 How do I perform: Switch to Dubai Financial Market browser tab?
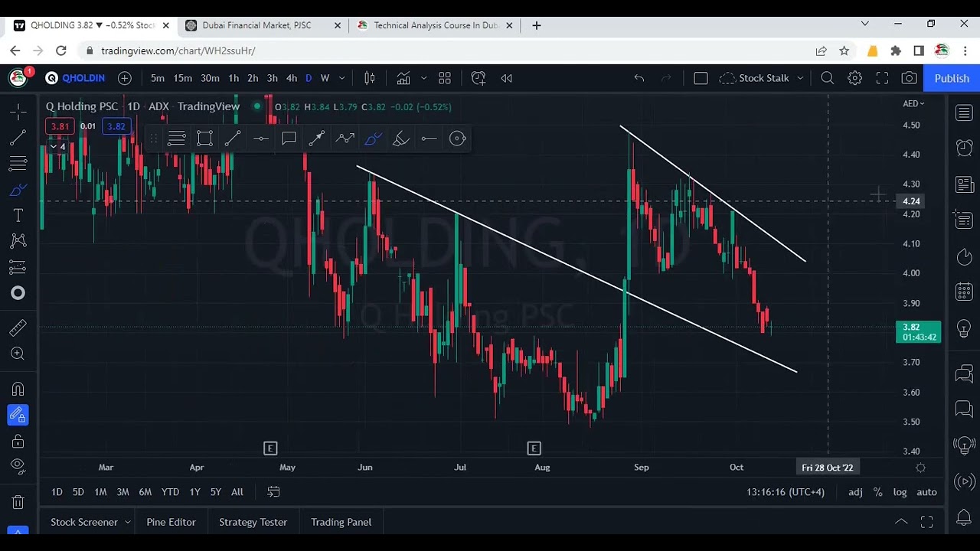[263, 25]
